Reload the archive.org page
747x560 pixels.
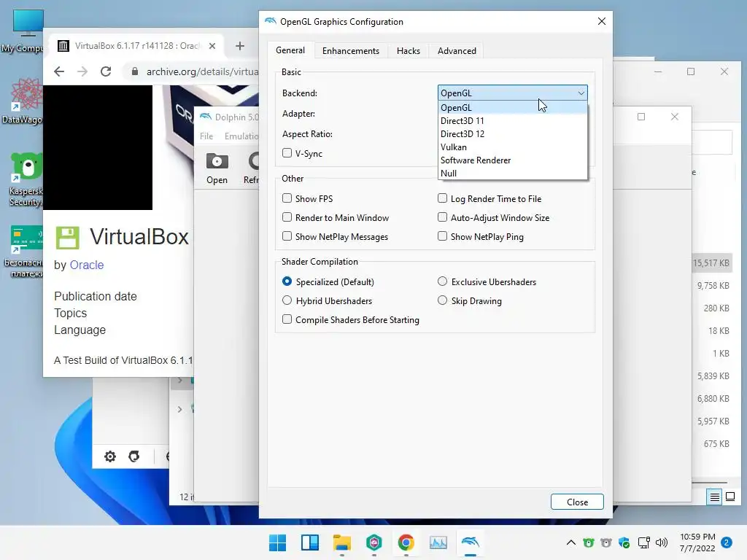[x=106, y=71]
